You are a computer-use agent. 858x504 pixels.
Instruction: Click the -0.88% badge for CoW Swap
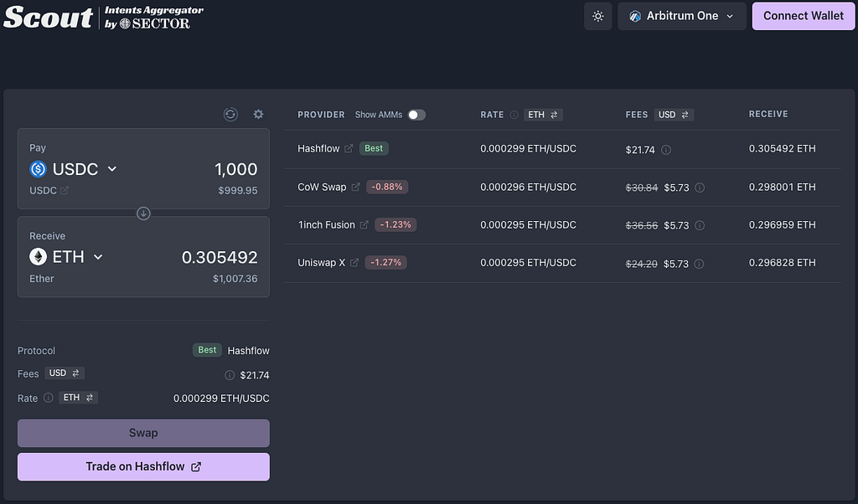387,187
